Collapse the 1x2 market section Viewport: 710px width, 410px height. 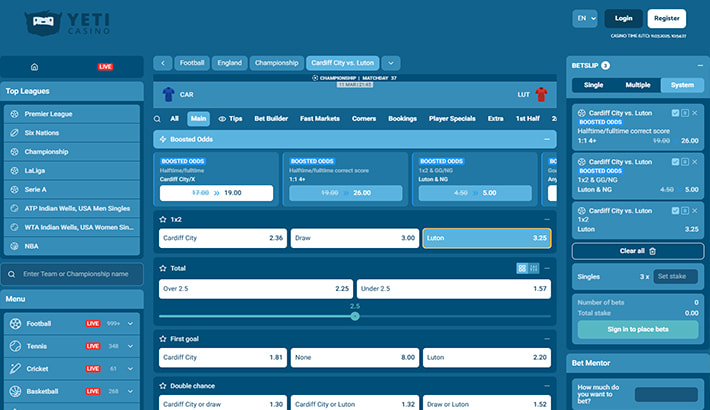pyautogui.click(x=547, y=219)
